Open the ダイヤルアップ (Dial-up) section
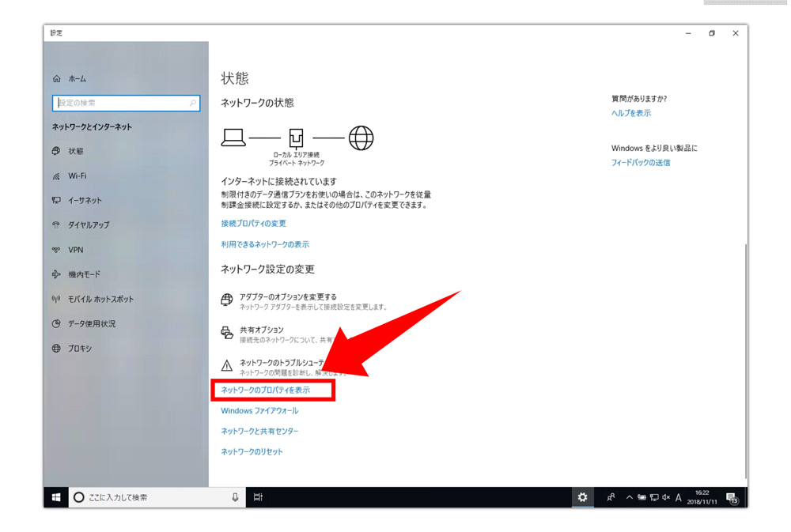The height and width of the screenshot is (532, 791). coord(88,225)
